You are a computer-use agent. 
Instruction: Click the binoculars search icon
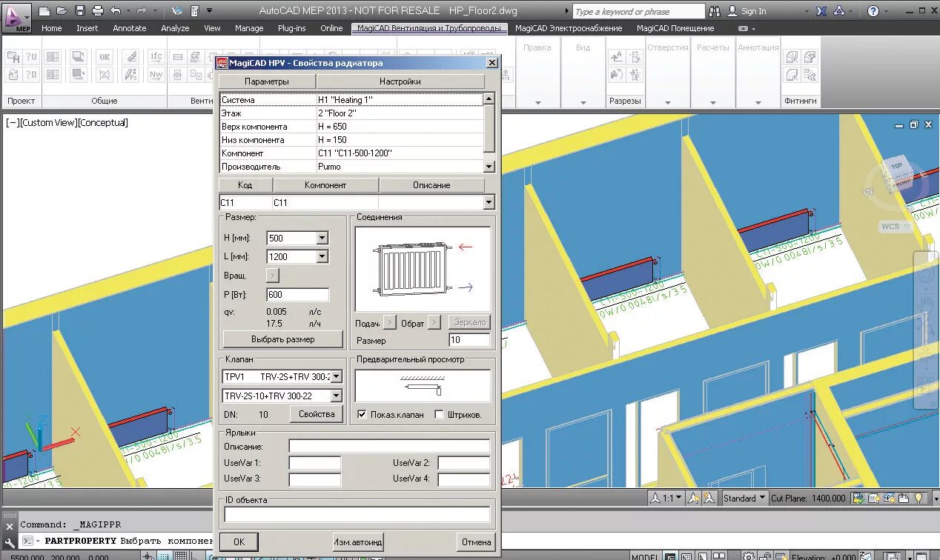tap(715, 11)
